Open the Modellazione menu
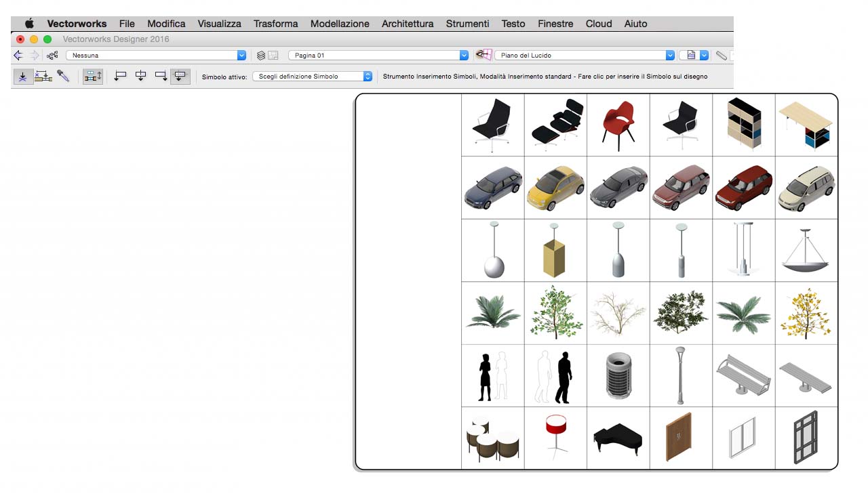Viewport: 868px width, 498px height. click(x=340, y=24)
